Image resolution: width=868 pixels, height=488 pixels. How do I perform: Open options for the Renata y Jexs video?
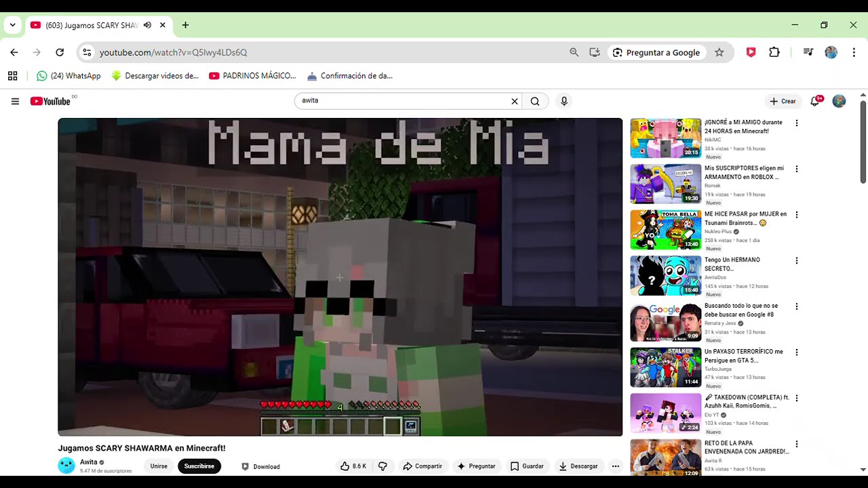(797, 306)
